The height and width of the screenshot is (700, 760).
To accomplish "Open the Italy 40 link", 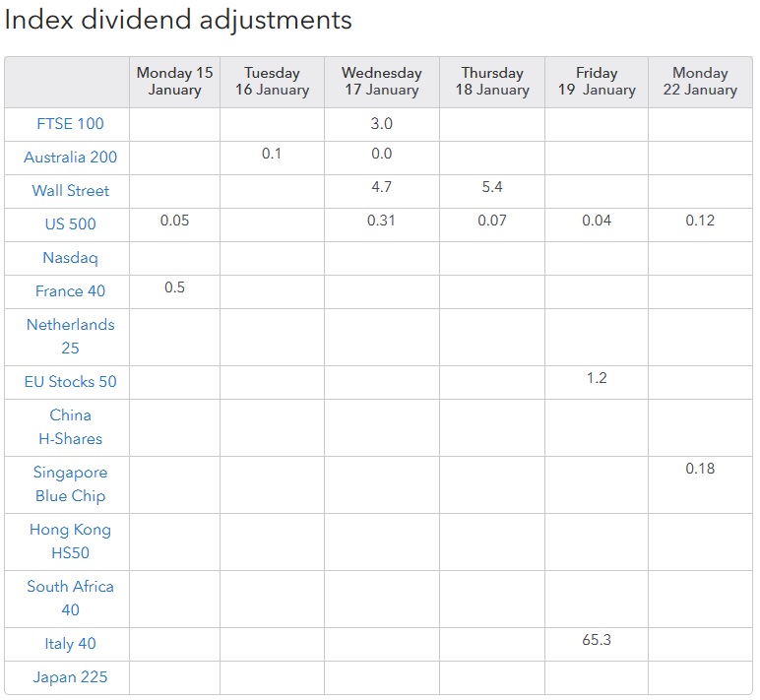I will 70,643.
